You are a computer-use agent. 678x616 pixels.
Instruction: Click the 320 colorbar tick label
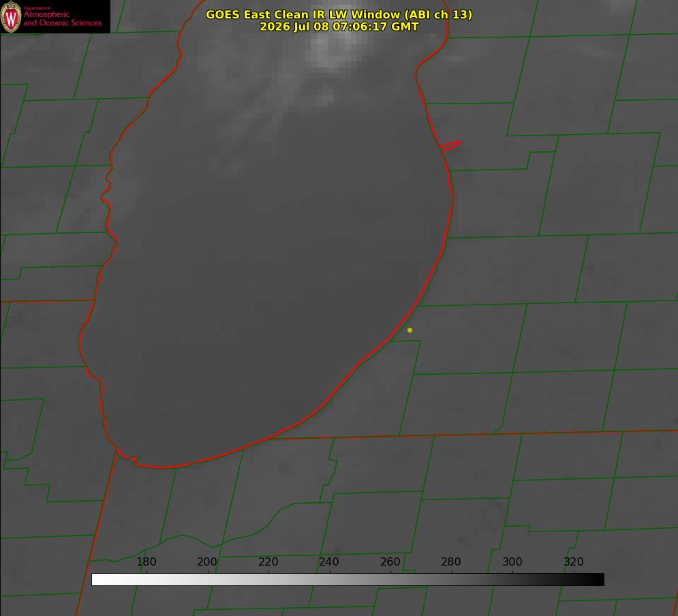pyautogui.click(x=574, y=561)
